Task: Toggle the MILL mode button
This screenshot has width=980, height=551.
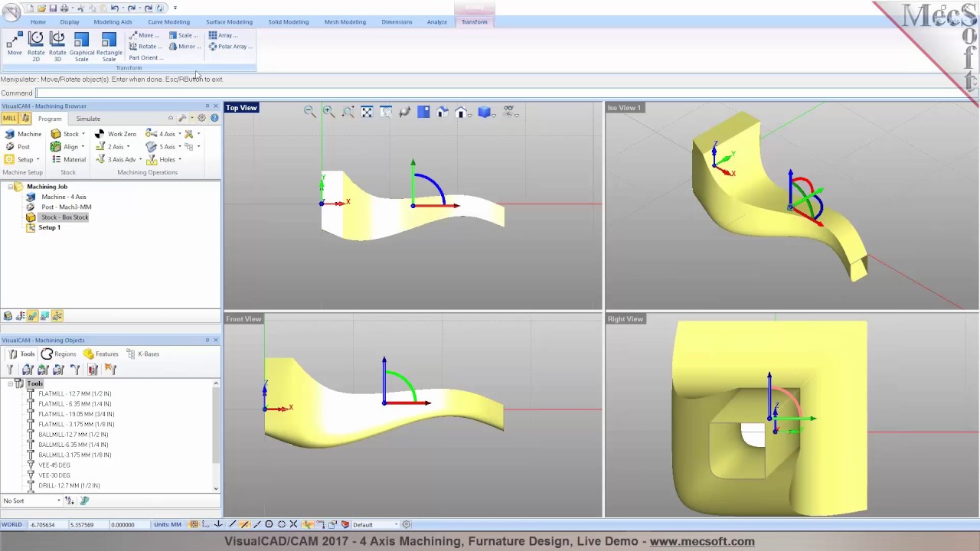Action: coord(9,119)
